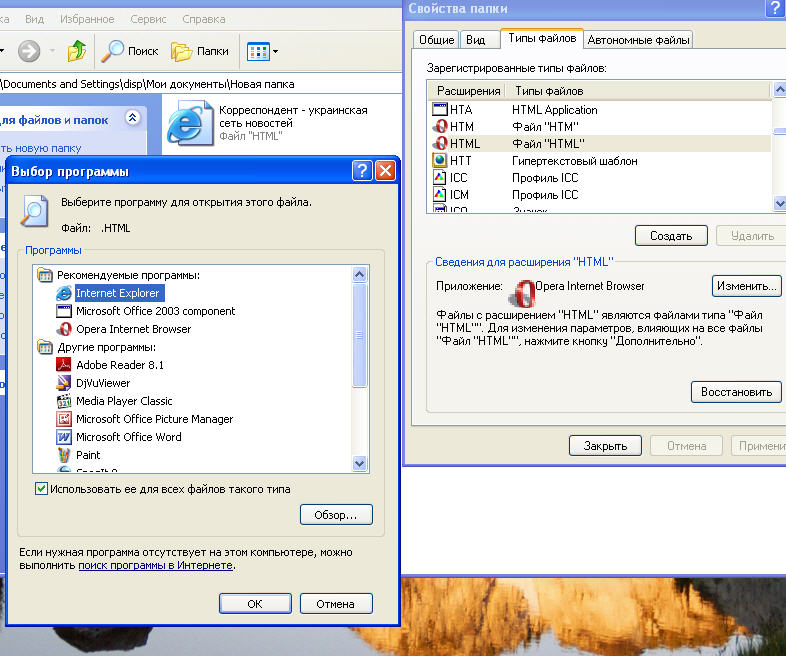Open the Избранное menu

[x=87, y=19]
